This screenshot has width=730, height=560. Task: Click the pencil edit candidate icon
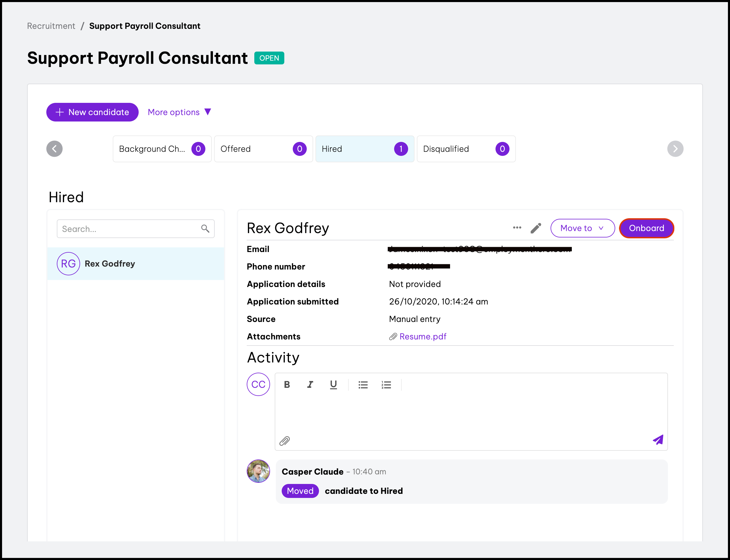coord(536,228)
